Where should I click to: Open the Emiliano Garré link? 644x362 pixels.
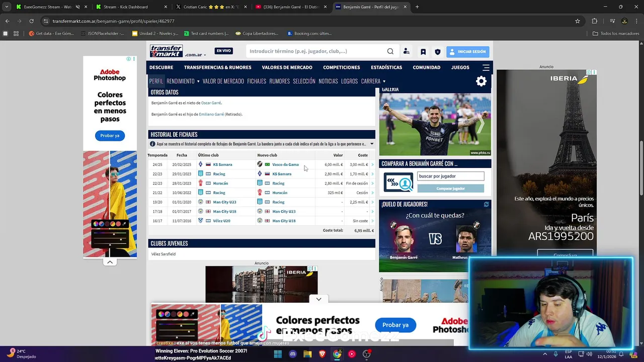click(211, 115)
